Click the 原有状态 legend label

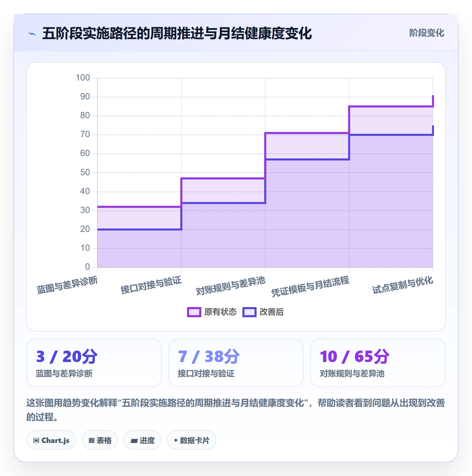220,312
